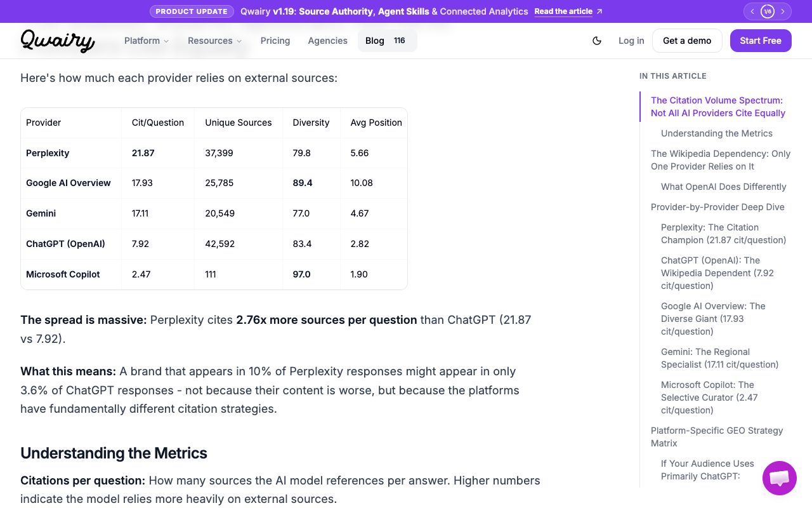
Task: Select the Google AI Overview row name
Action: click(69, 183)
